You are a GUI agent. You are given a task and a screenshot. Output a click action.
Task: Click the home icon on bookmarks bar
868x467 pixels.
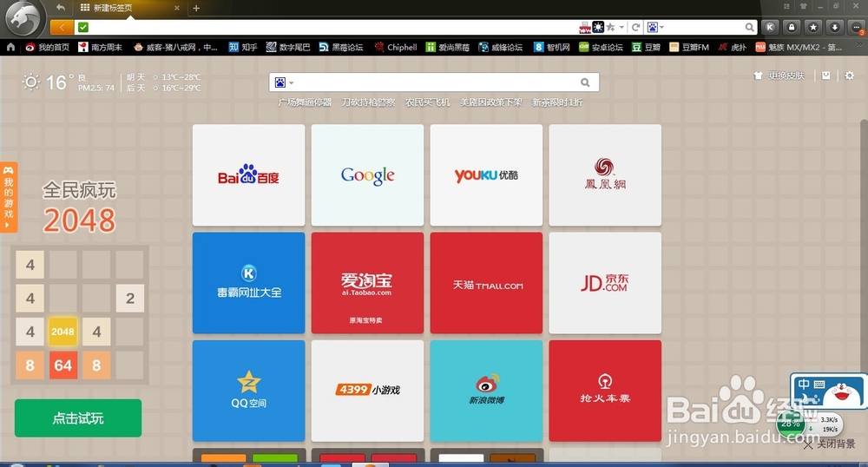pos(10,47)
